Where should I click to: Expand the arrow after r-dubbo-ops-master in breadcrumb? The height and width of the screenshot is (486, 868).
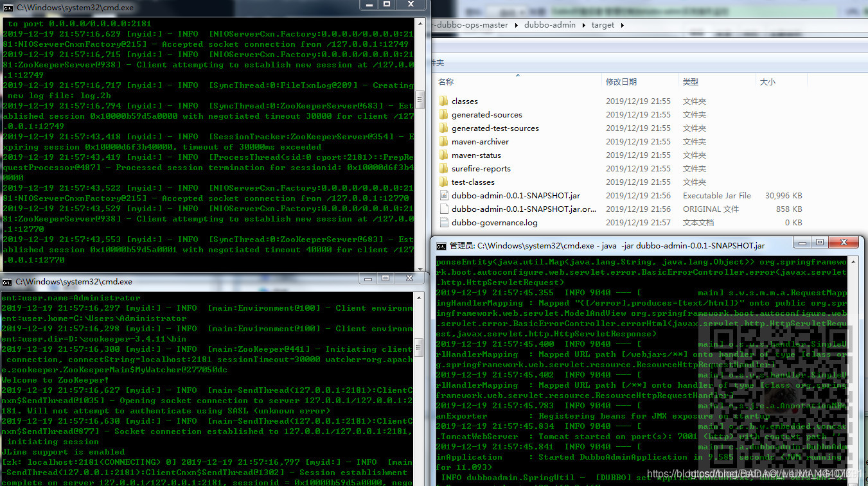coord(516,25)
